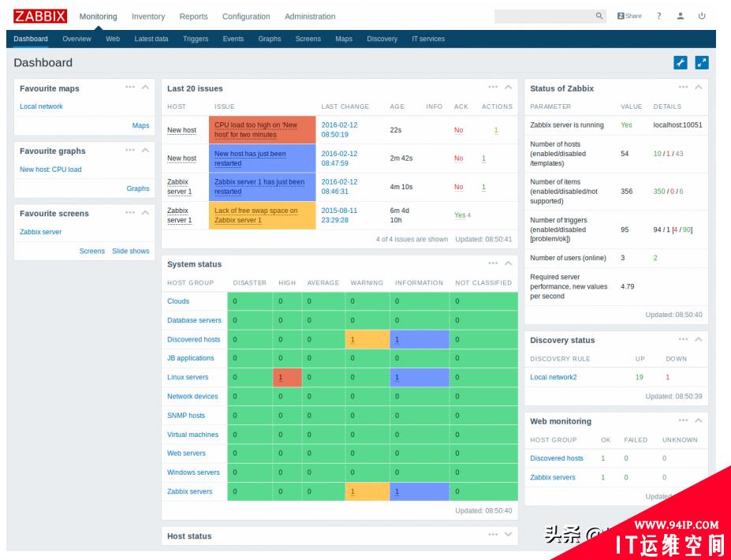The width and height of the screenshot is (731, 560).
Task: Toggle fullscreen mode with expand icon
Action: click(x=702, y=62)
